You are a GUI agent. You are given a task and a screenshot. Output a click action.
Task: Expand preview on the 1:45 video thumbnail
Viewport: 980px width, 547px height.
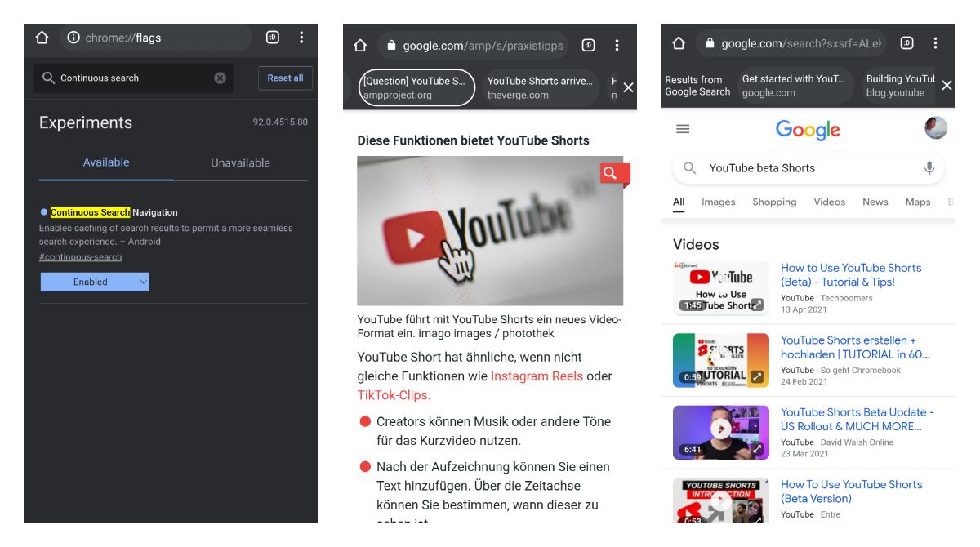click(x=757, y=305)
